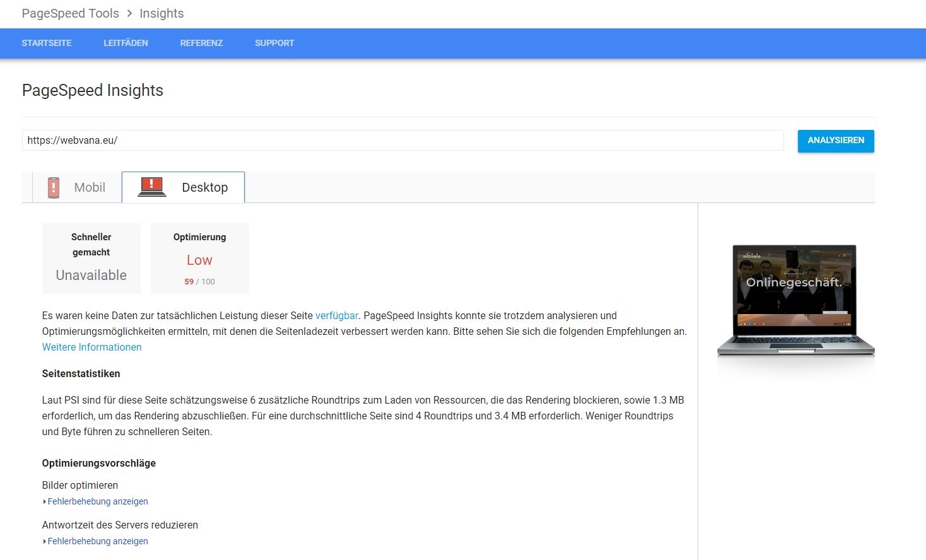Click the Optimierung Low score card
Viewport: 926px width, 560px height.
pyautogui.click(x=199, y=258)
